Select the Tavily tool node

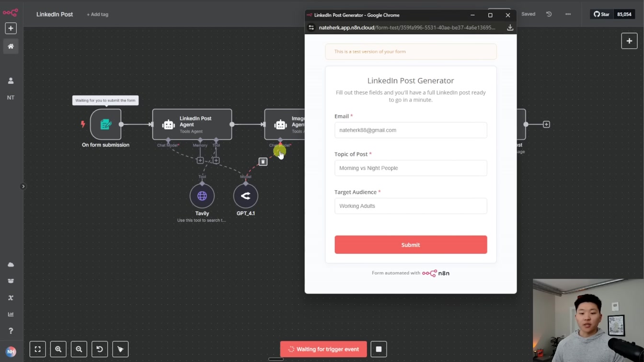[x=202, y=196]
